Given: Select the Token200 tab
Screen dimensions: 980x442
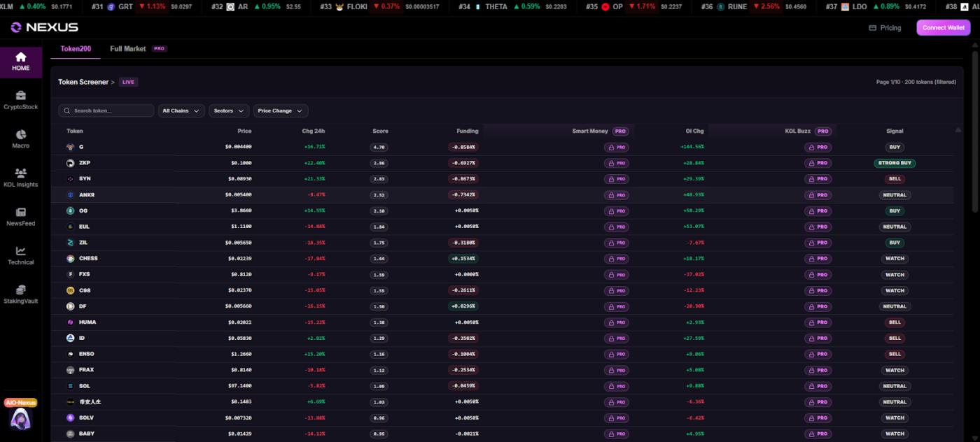Looking at the screenshot, I should (x=76, y=49).
